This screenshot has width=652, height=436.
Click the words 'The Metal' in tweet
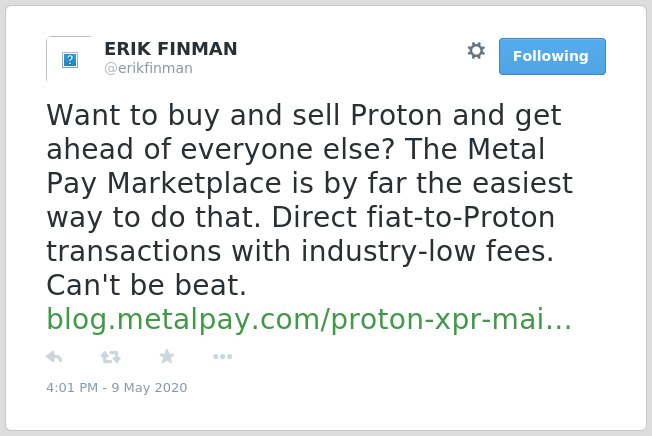pyautogui.click(x=474, y=149)
